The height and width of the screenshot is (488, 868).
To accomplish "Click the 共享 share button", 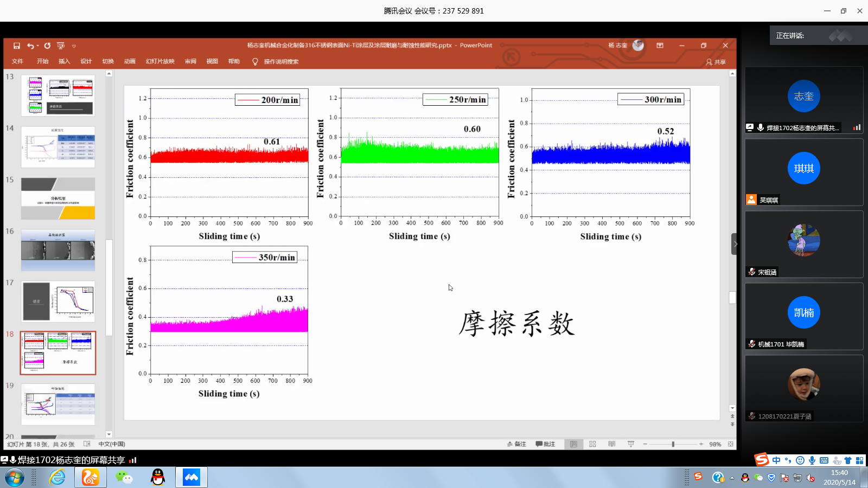I will point(716,62).
